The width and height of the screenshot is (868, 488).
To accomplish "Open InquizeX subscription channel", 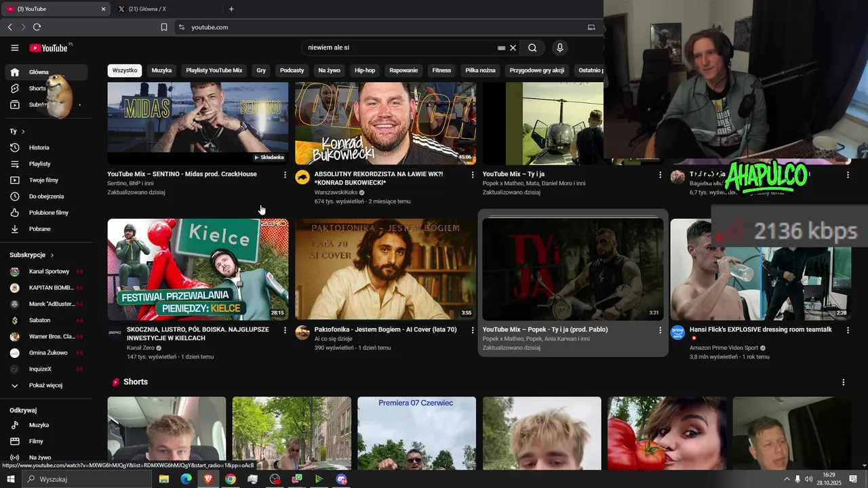I will coord(47,369).
